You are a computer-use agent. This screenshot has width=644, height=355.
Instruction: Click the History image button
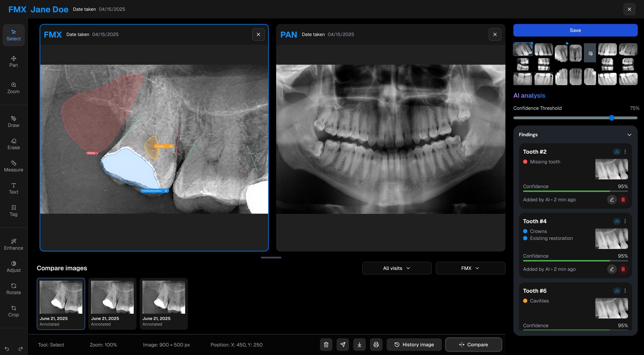coord(414,345)
